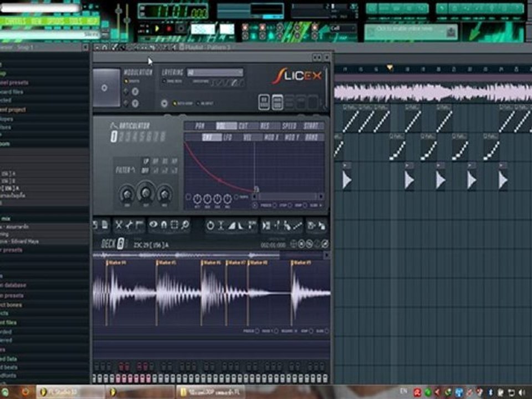Open the round options arrow below Modulation
532x399 pixels.
point(164,103)
